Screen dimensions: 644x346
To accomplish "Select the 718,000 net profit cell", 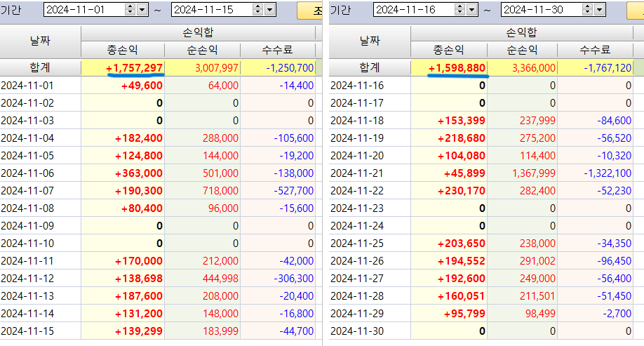I will 202,191.
